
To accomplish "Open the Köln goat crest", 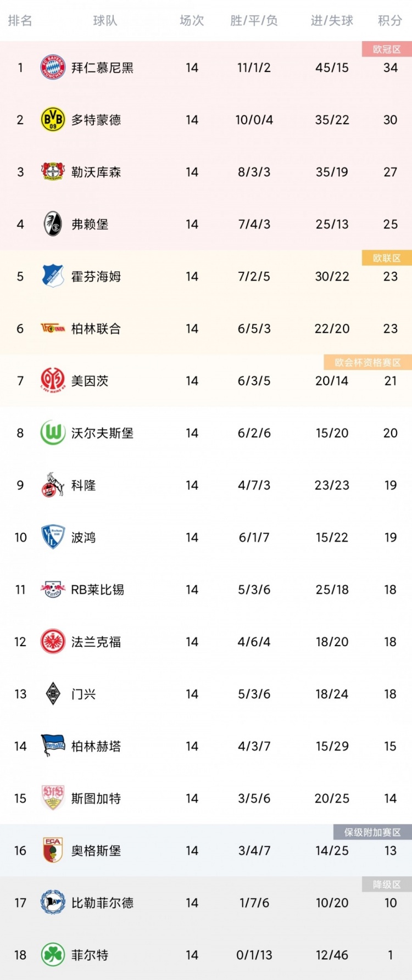I will 53,485.
